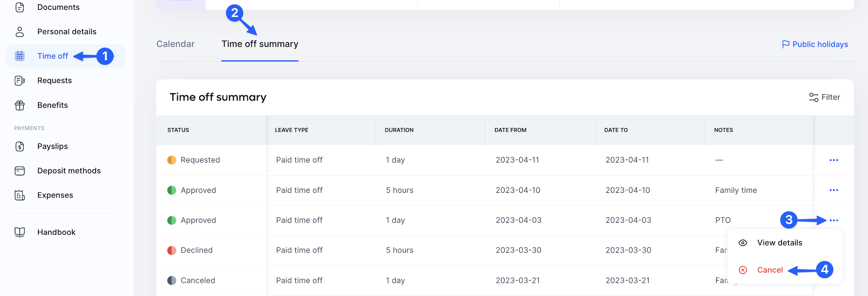Click the LEAVE TYPE column header
This screenshot has width=868, height=296.
click(x=291, y=130)
